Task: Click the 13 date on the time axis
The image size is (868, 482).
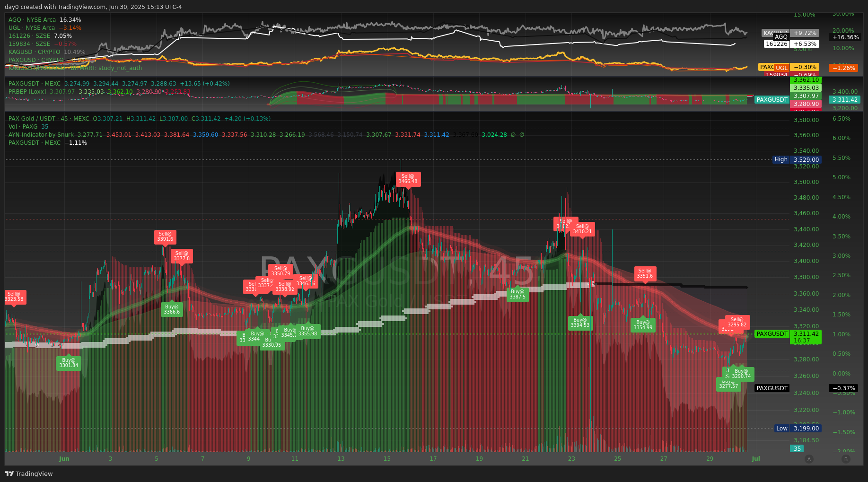Action: (x=341, y=459)
